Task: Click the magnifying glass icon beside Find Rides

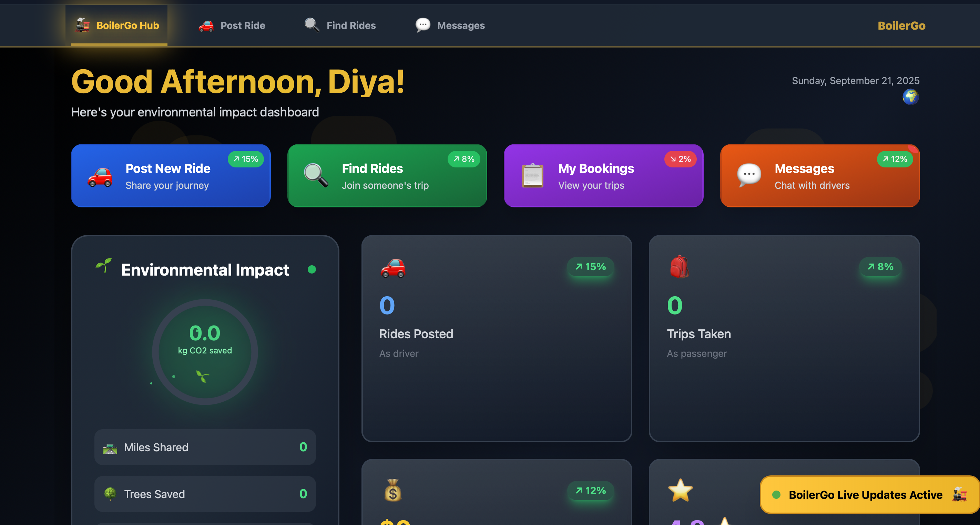Action: point(312,25)
